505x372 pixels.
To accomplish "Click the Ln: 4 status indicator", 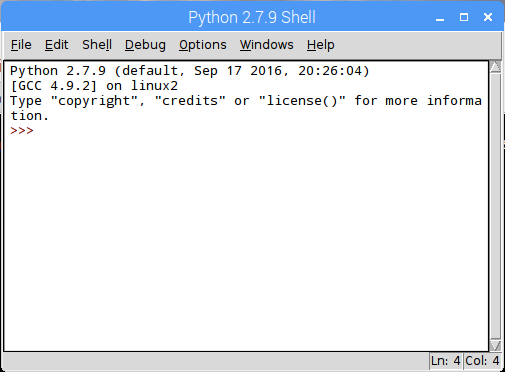I will coord(445,361).
